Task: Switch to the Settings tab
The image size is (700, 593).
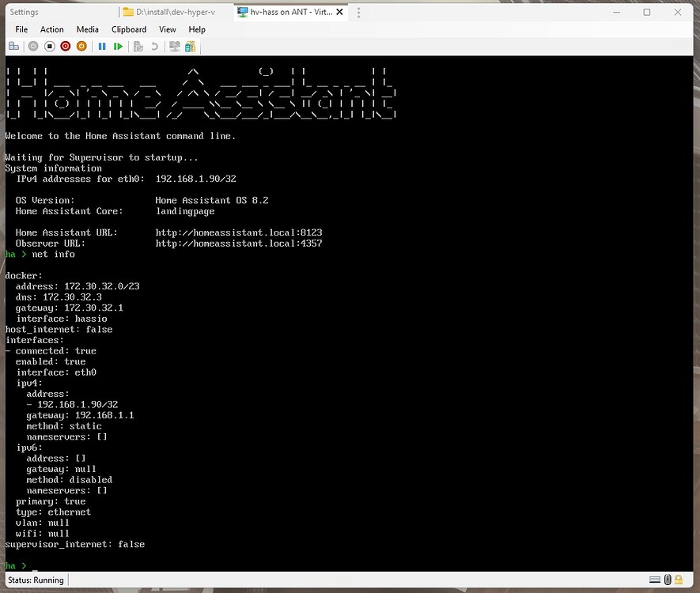Action: tap(24, 12)
